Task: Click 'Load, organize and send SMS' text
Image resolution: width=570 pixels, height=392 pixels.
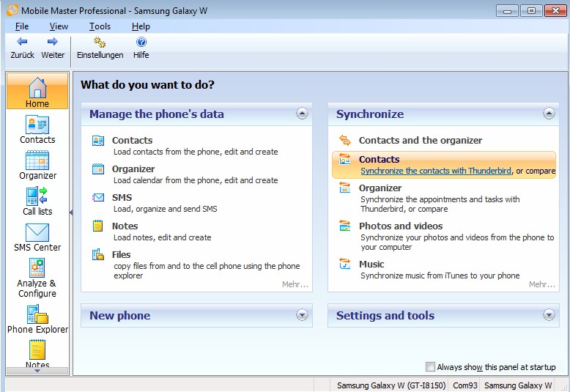Action: click(x=165, y=209)
